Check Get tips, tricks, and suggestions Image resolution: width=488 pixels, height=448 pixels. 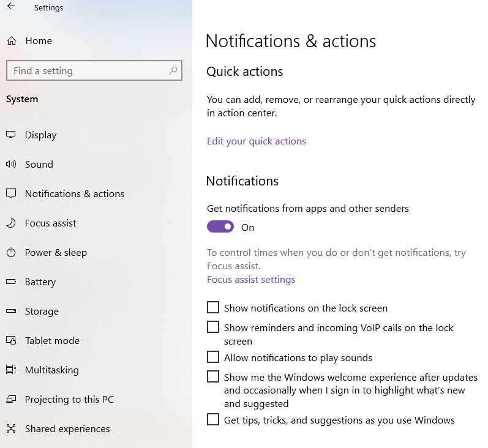(x=213, y=419)
